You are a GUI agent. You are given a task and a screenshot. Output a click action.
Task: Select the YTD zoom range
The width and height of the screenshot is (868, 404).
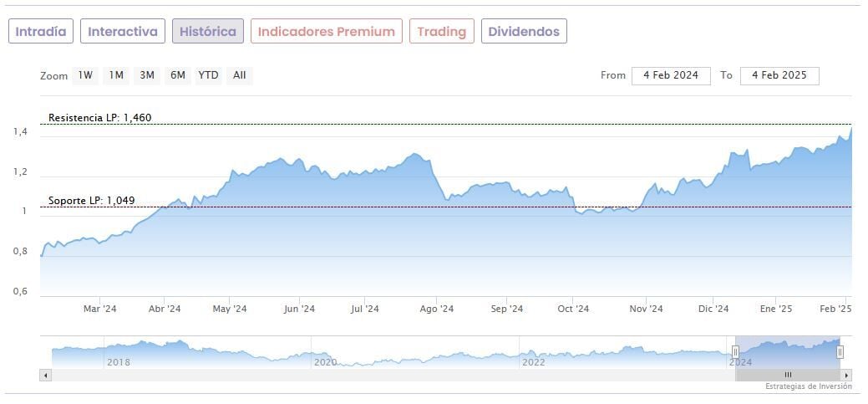click(208, 75)
